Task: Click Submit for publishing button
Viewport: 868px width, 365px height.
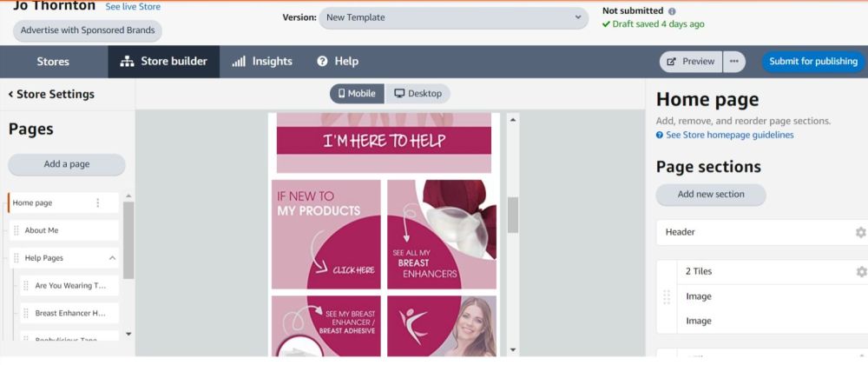Action: 813,62
